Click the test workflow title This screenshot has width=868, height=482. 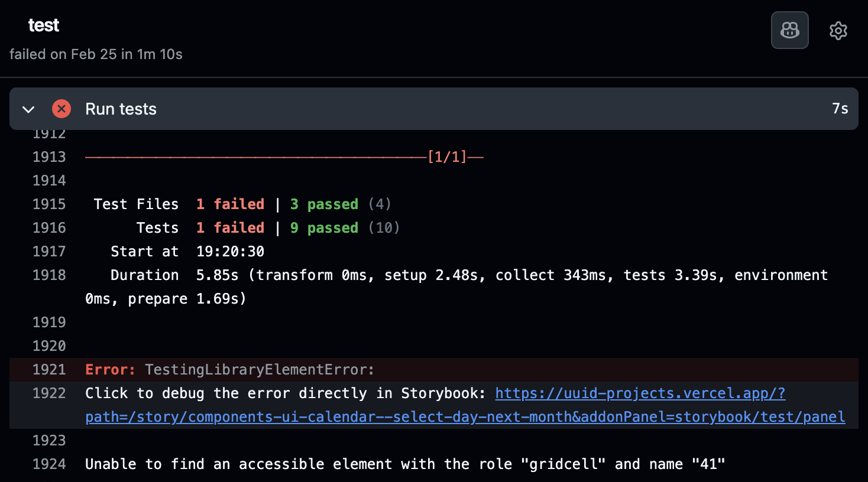[43, 25]
